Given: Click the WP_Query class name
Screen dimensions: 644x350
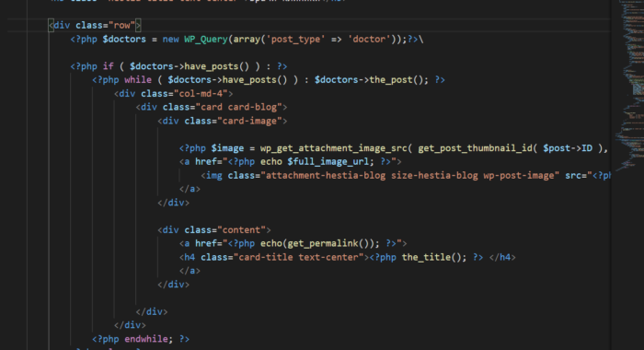Looking at the screenshot, I should [206, 40].
